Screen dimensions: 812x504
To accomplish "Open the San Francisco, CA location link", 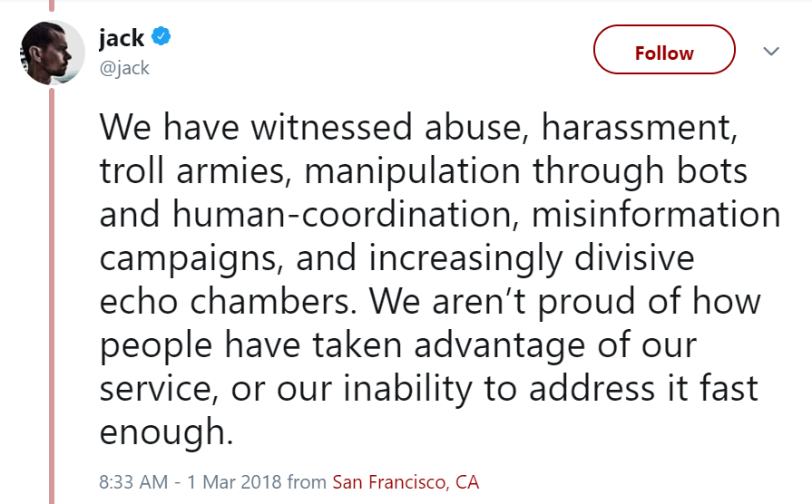I will pyautogui.click(x=406, y=482).
